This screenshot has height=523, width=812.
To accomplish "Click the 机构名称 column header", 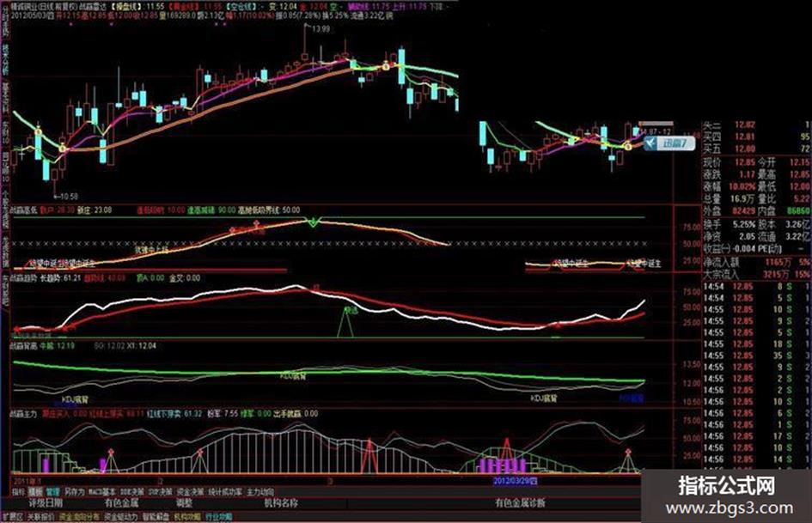I will pos(281,502).
